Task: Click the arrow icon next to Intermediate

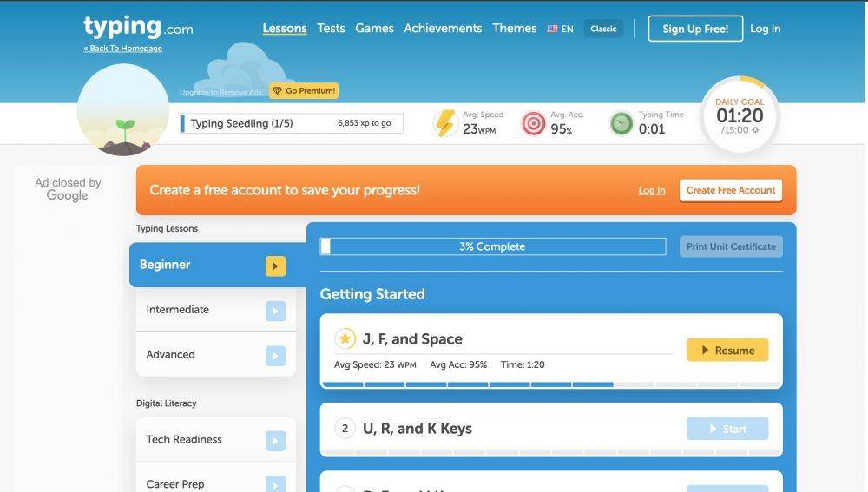Action: 276,311
